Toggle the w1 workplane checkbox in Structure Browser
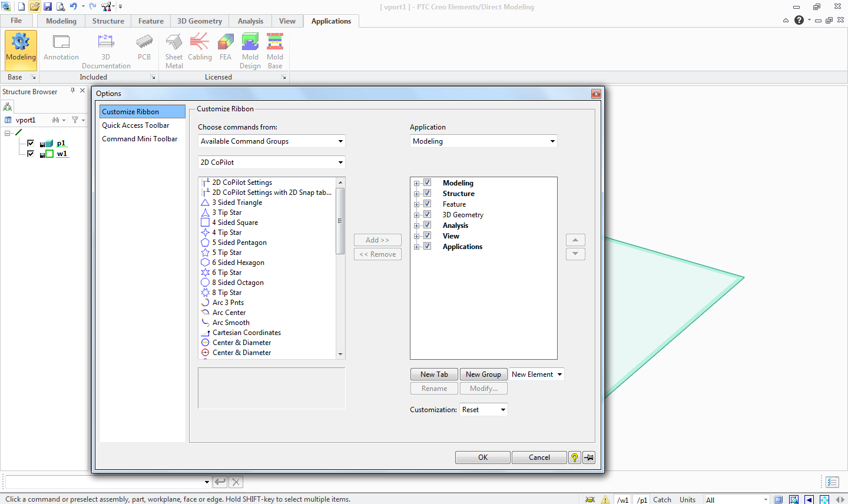 click(x=31, y=154)
